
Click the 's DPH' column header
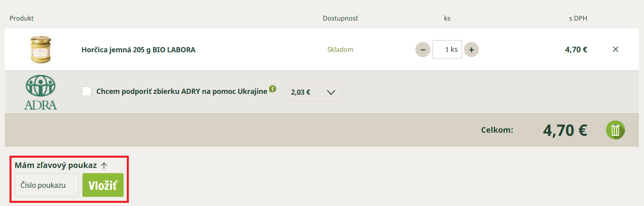point(578,18)
